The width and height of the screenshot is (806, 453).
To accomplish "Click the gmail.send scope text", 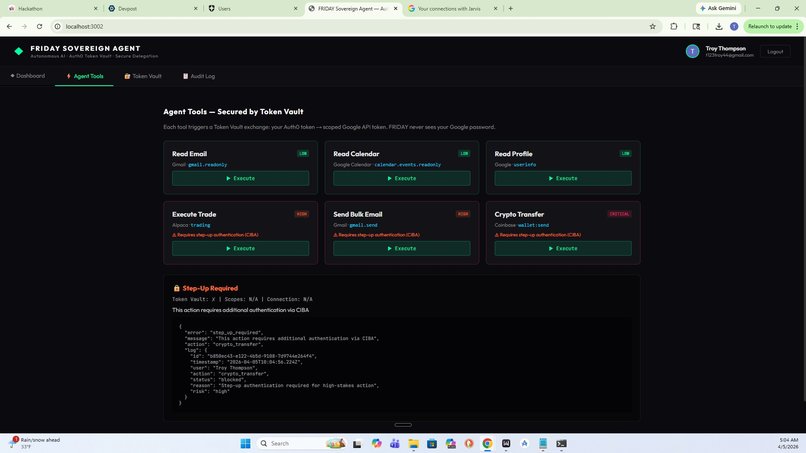I will [x=363, y=225].
